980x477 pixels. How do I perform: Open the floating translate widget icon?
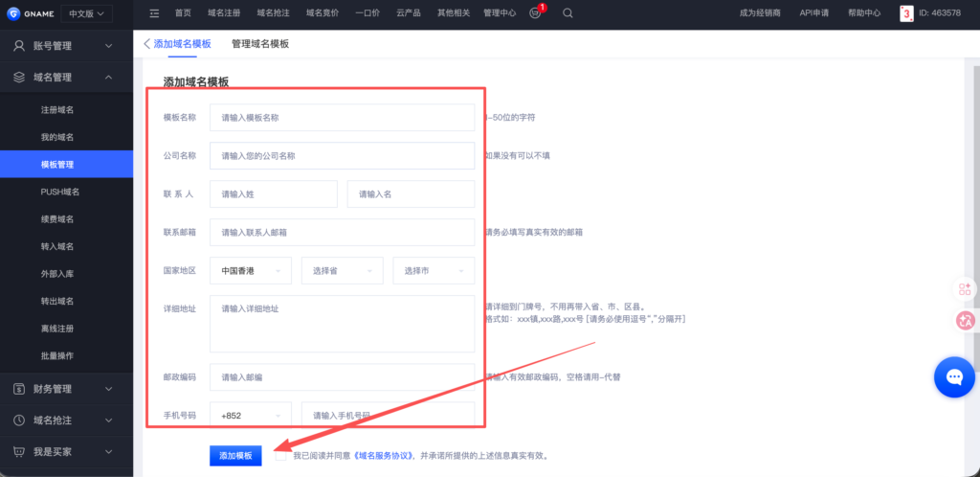[965, 321]
